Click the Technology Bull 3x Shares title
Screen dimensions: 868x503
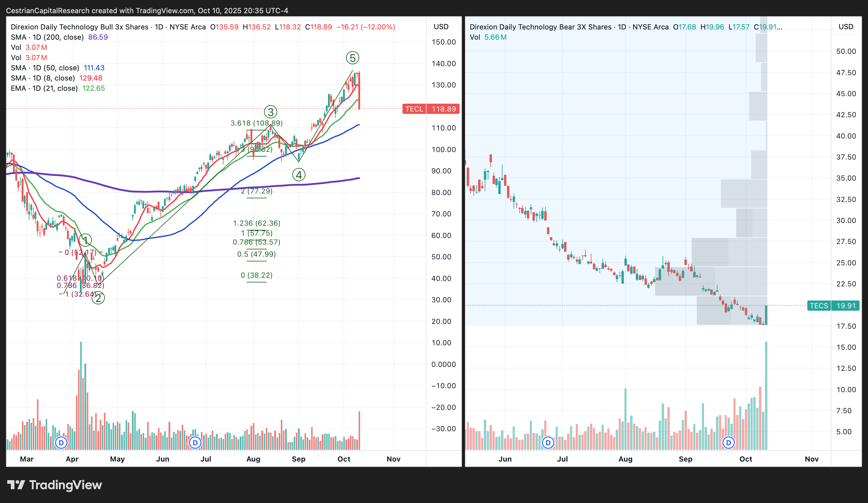(x=79, y=27)
